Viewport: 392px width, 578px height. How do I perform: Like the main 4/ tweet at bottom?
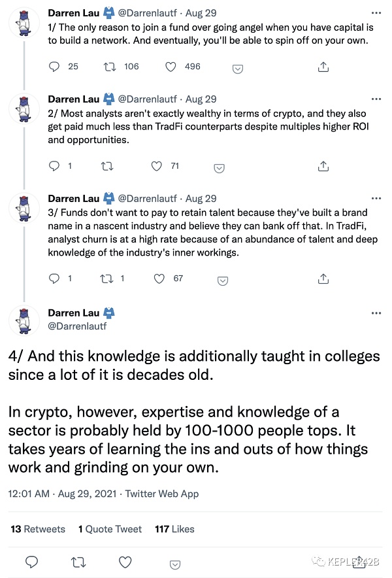click(125, 562)
